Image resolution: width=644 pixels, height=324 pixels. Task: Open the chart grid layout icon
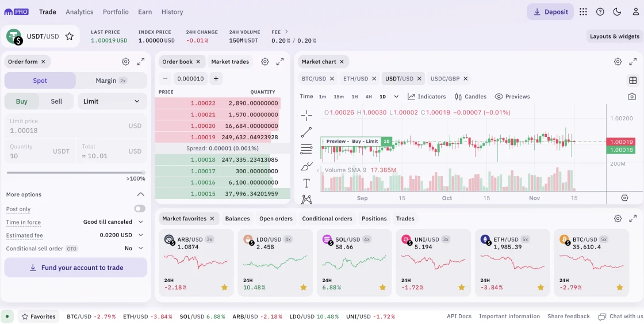tap(633, 80)
